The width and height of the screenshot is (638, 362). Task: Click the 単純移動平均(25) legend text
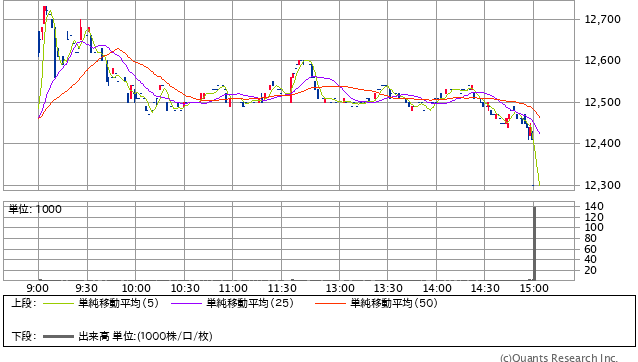tap(250, 303)
